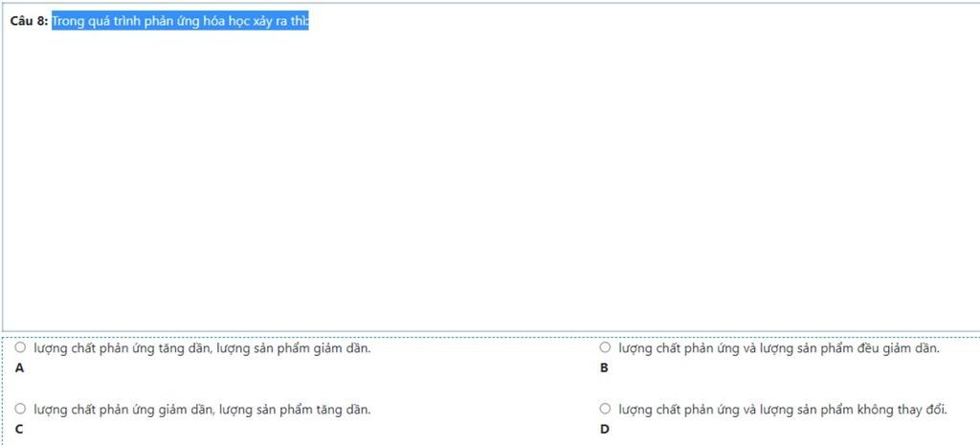Click the bold letter B label
The width and height of the screenshot is (980, 445).
(x=605, y=368)
